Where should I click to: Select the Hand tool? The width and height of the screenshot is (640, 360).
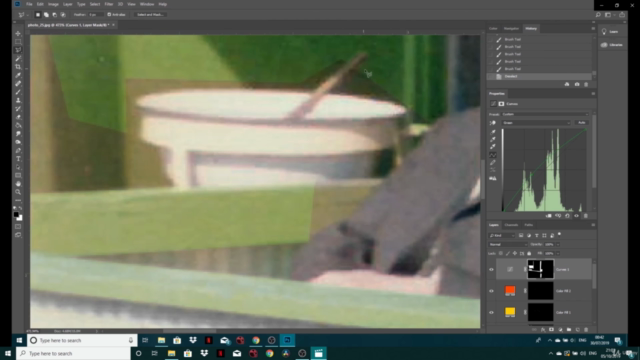[x=18, y=184]
